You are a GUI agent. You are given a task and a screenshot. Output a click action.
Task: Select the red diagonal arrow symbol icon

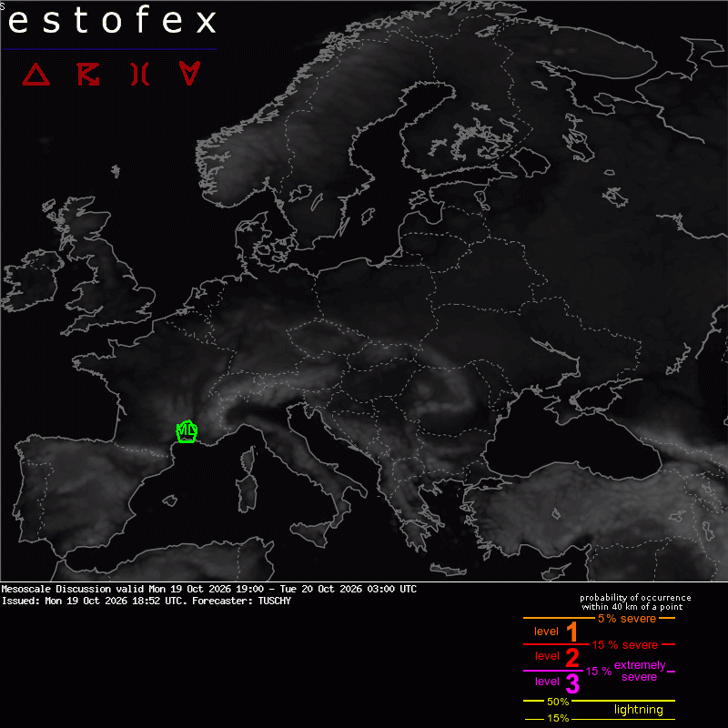tap(88, 75)
